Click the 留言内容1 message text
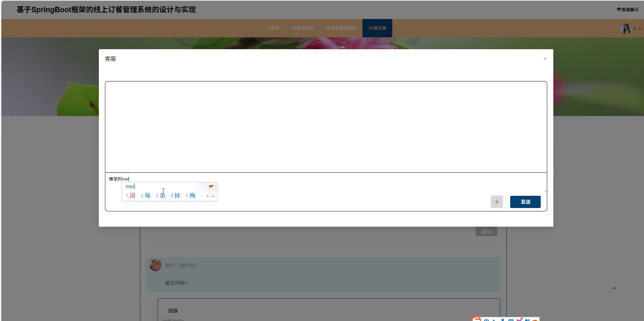 click(x=176, y=283)
